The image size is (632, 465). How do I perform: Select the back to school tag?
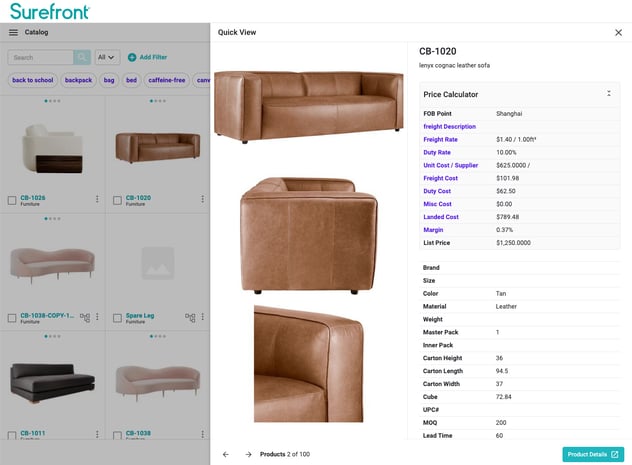(x=32, y=80)
